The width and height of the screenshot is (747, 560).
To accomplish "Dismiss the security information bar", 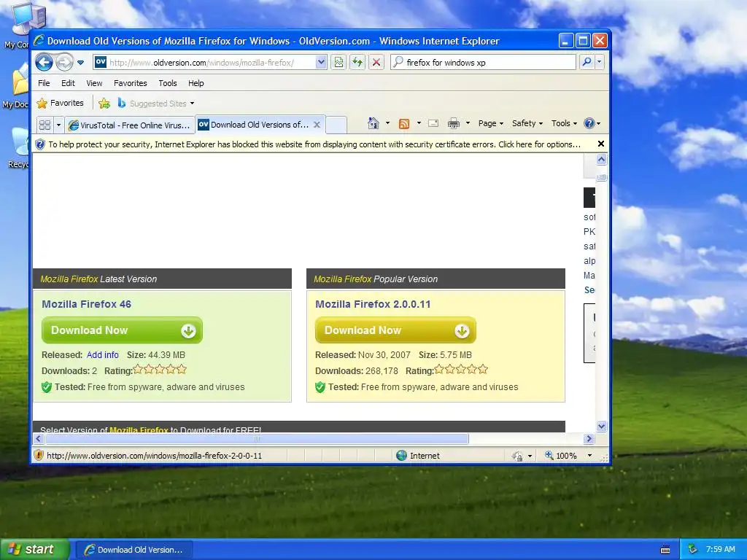I will click(x=601, y=144).
